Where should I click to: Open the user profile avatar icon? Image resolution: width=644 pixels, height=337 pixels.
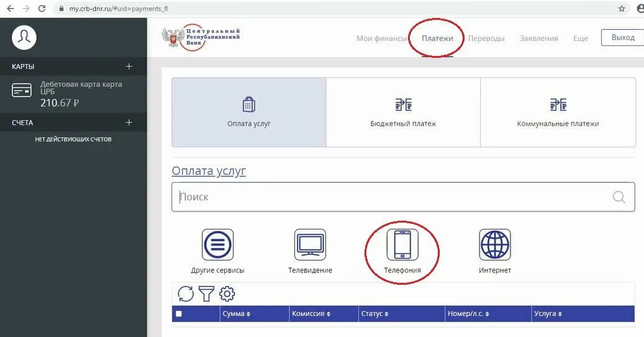pyautogui.click(x=24, y=37)
